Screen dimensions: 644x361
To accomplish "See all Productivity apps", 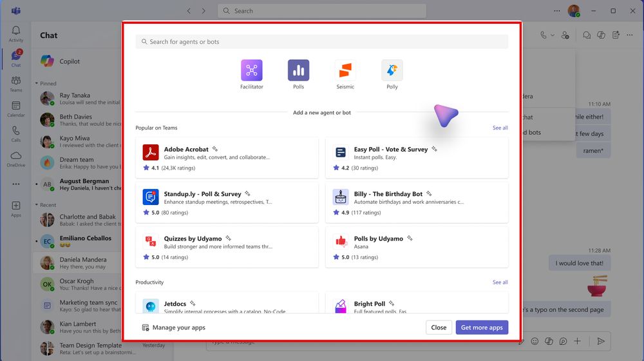I will (x=500, y=282).
